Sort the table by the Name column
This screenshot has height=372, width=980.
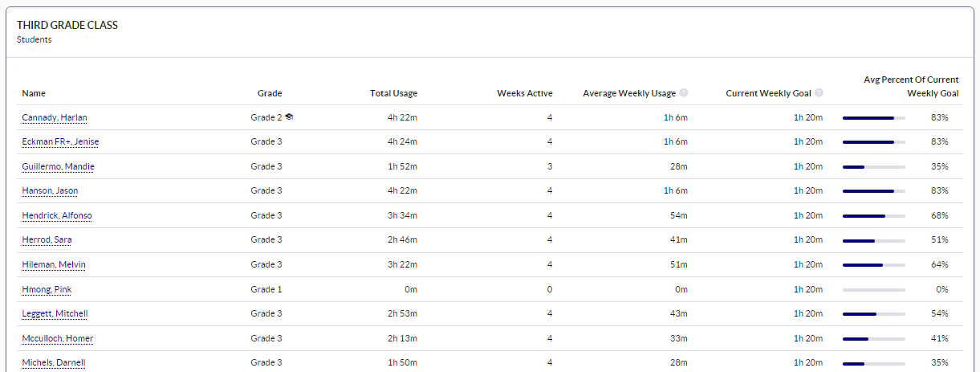34,93
